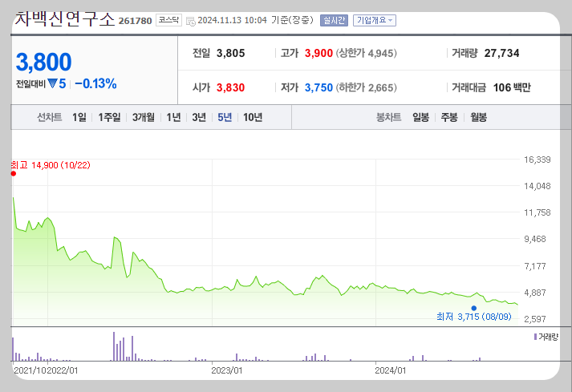Switch to 일봉 candlestick chart
Viewport: 572px width, 392px height.
[420, 117]
